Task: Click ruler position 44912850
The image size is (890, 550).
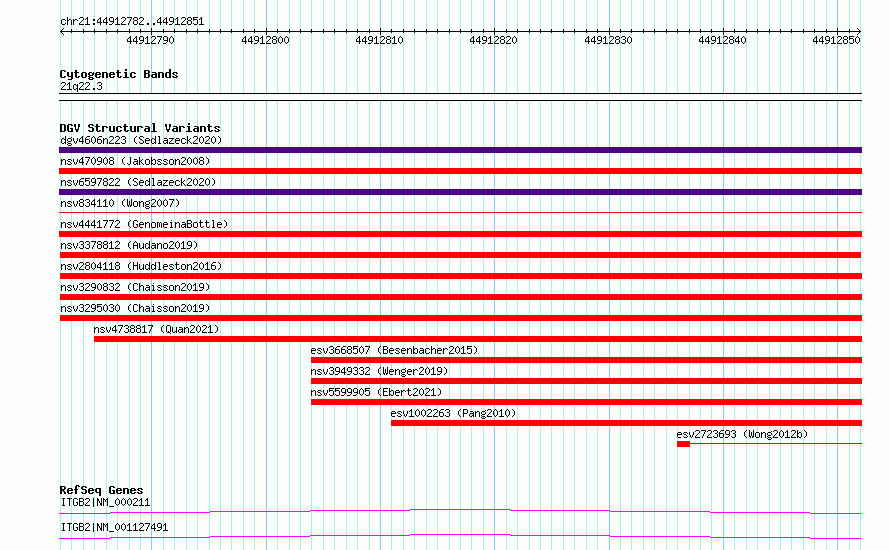Action: click(836, 40)
